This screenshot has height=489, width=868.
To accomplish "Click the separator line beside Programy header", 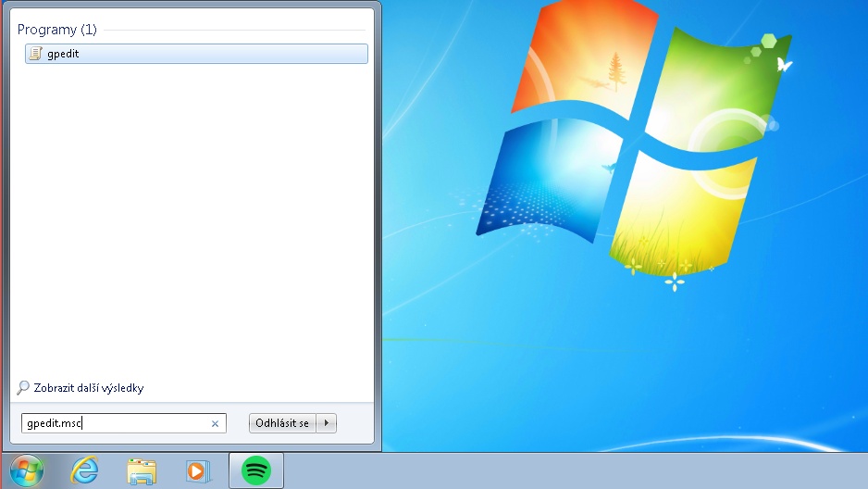I will (231, 30).
